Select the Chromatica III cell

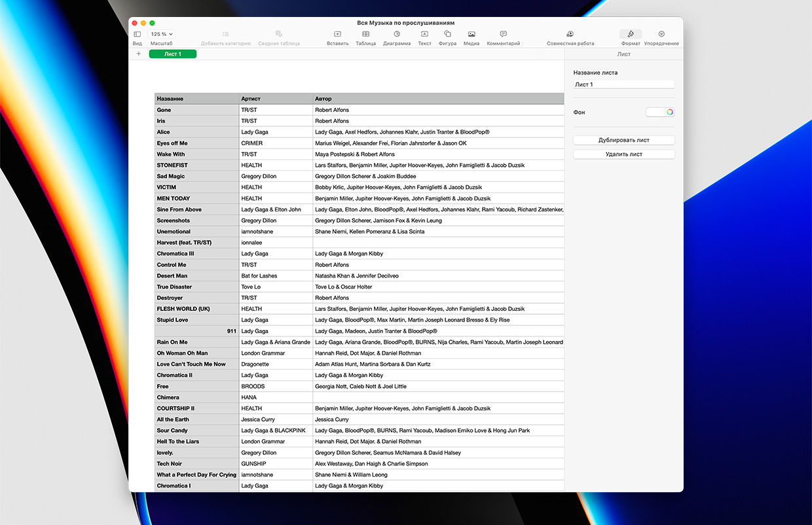coord(196,253)
